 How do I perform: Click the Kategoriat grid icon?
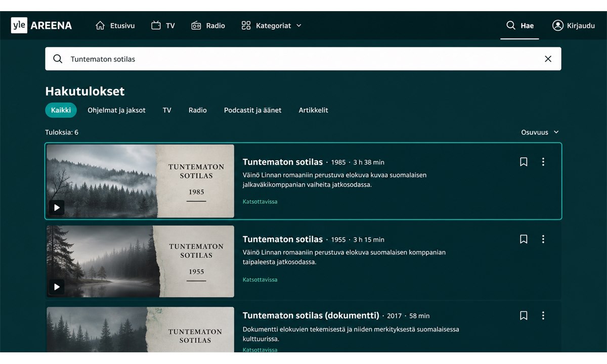coord(246,25)
